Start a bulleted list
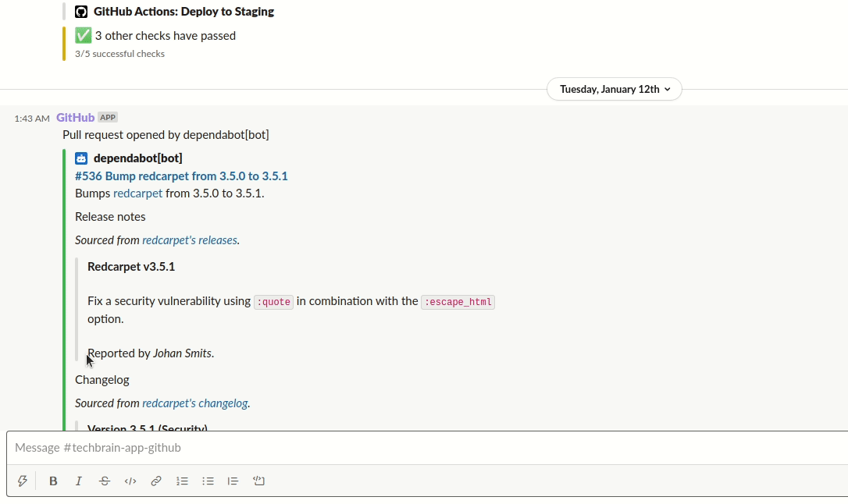The image size is (848, 504). [x=208, y=481]
